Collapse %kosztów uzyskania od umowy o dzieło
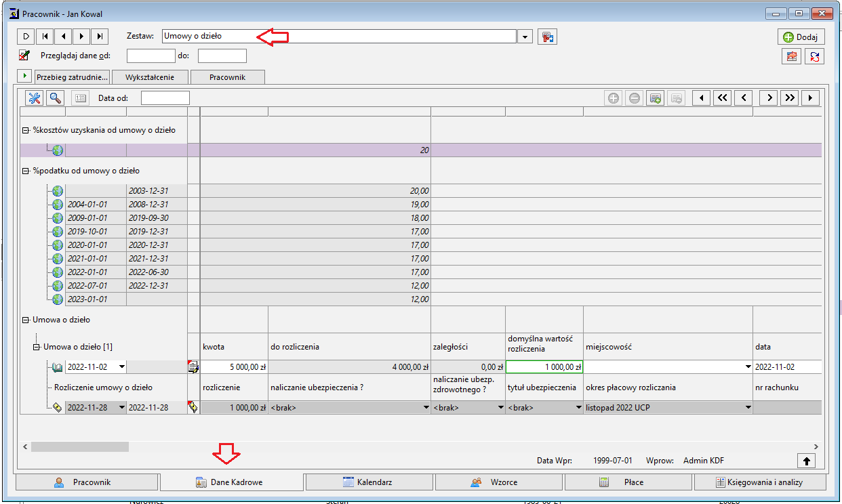This screenshot has width=842, height=504. 26,130
